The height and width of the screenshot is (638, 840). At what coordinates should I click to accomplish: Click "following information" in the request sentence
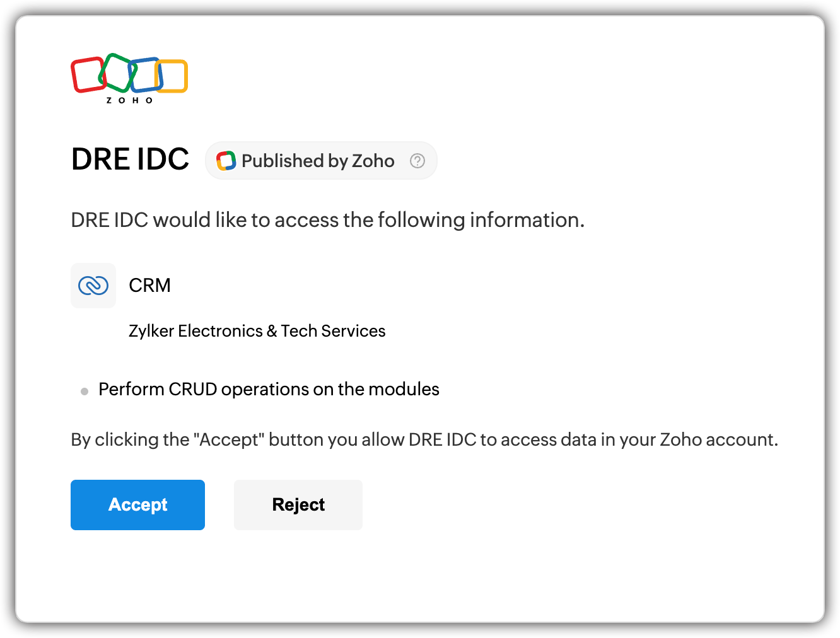(x=481, y=220)
